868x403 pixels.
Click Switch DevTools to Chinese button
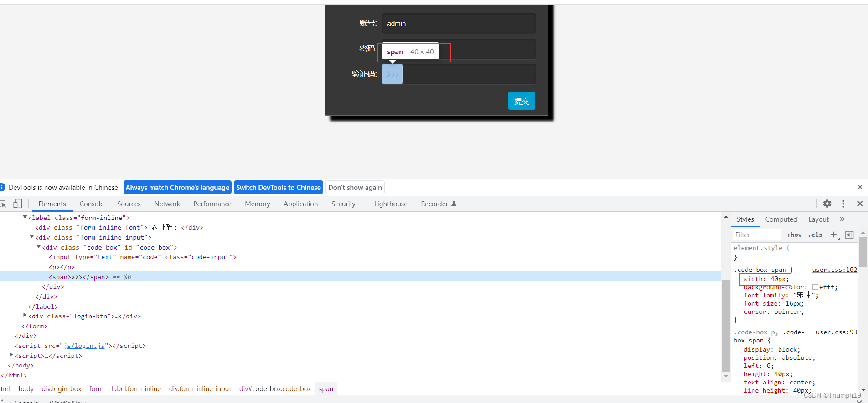pyautogui.click(x=278, y=188)
